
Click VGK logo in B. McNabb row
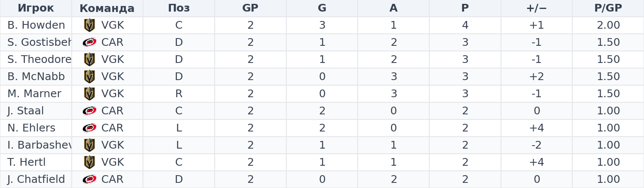(x=89, y=77)
